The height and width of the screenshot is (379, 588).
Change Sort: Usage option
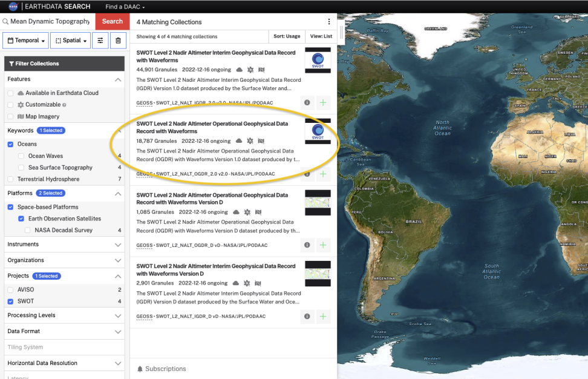[x=287, y=36]
